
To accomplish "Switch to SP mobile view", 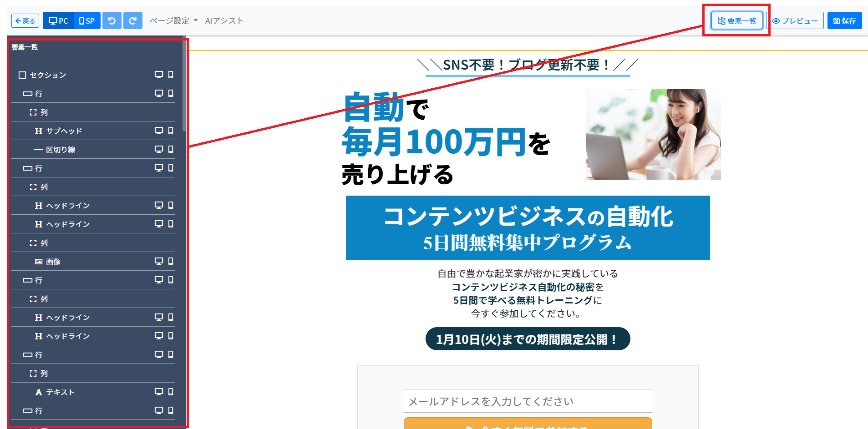I will [x=87, y=20].
